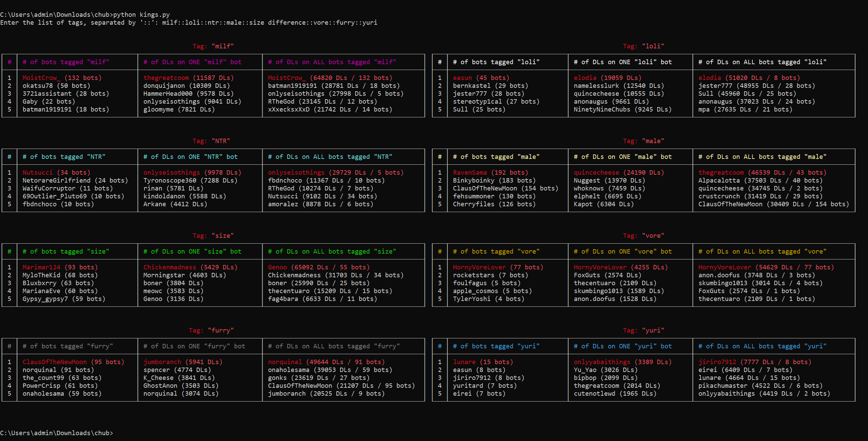Screen dimensions: 868x441
Task: Click 'Marimar124 (93 bots)' entry
Action: (x=60, y=267)
